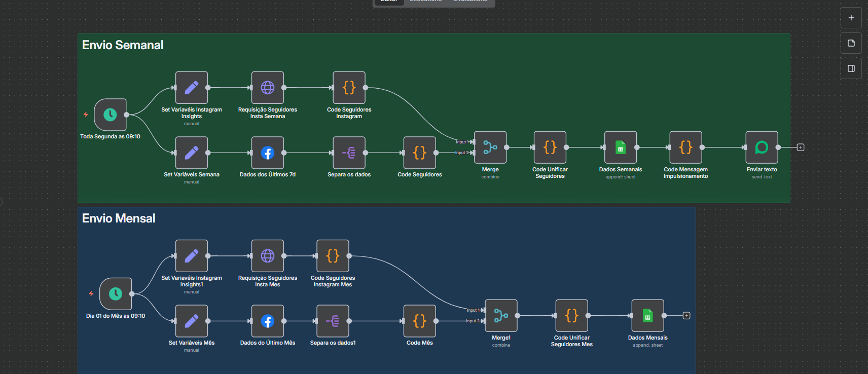868x374 pixels.
Task: Click plus connector after Enviar texto
Action: [800, 147]
